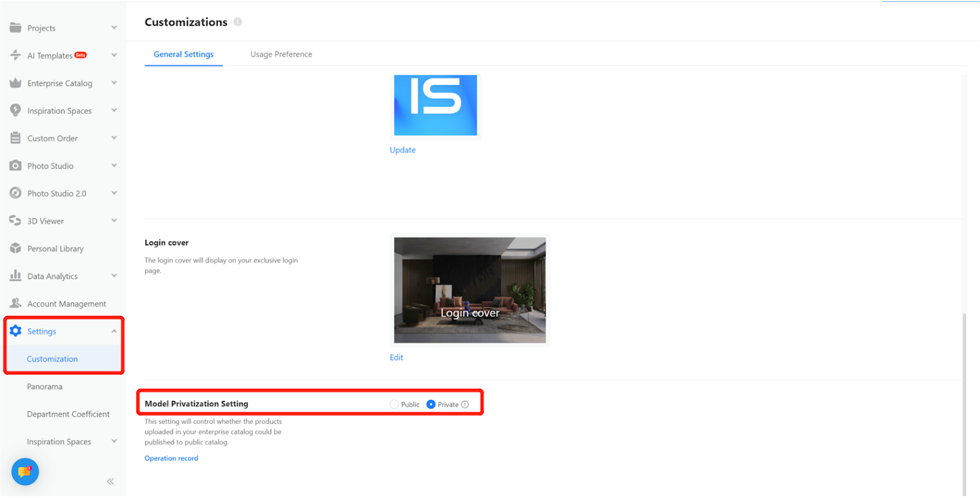The image size is (980, 498).
Task: Select the Private radio button
Action: (x=431, y=404)
